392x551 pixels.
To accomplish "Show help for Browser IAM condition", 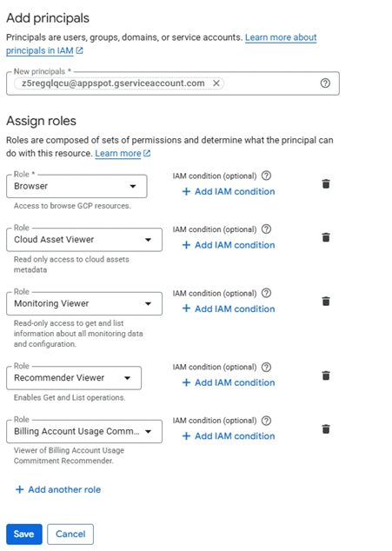I will [x=267, y=176].
